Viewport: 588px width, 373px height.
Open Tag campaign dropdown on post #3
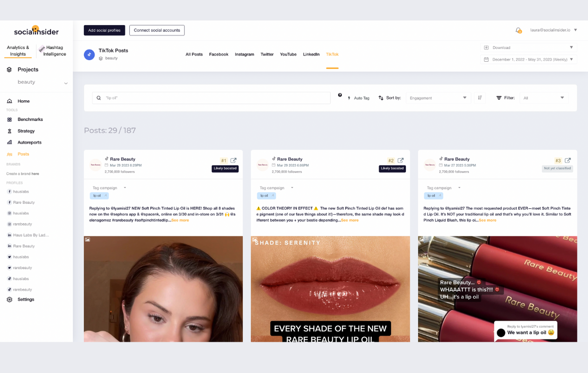pos(444,188)
